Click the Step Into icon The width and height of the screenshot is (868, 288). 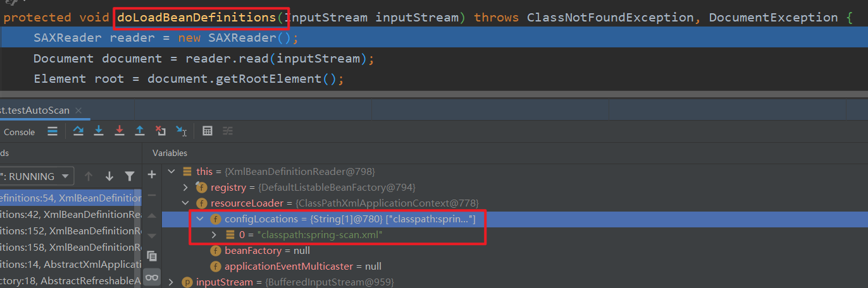pos(99,131)
